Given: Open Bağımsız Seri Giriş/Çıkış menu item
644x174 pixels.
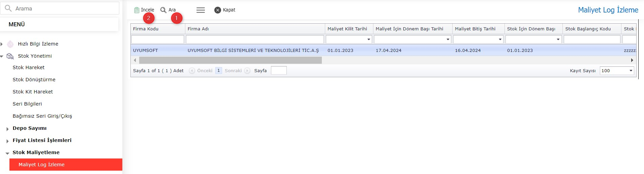Looking at the screenshot, I should click(x=42, y=116).
